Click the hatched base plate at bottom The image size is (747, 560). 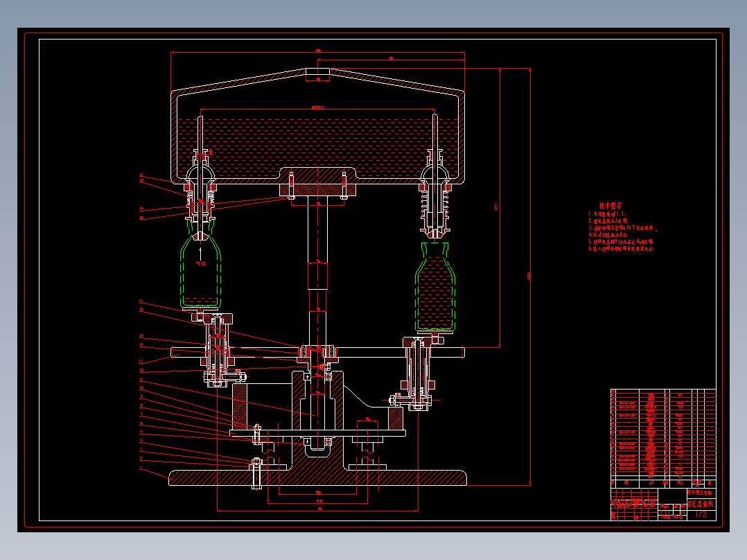click(318, 478)
